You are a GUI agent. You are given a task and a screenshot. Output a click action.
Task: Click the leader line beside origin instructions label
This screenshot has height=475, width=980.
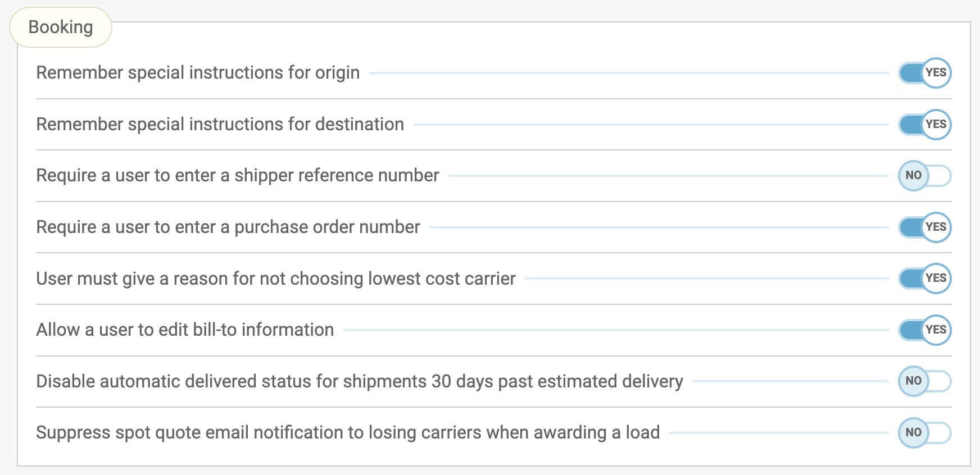tap(628, 73)
